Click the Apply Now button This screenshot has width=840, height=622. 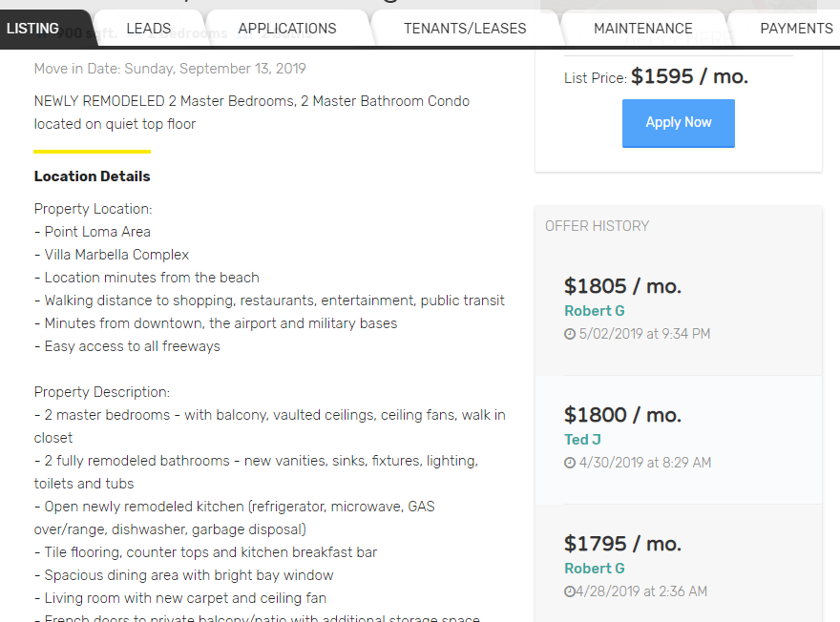[x=678, y=123]
